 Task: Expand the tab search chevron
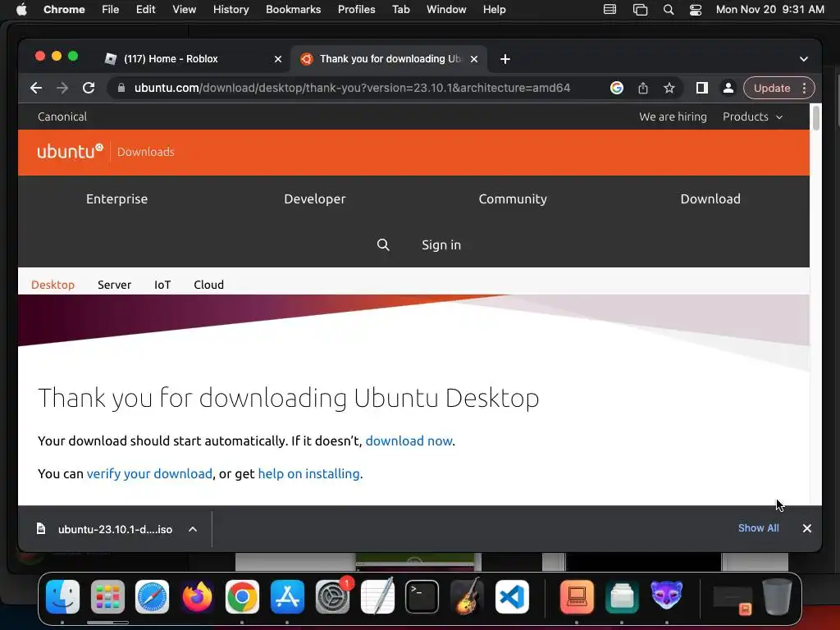point(804,59)
